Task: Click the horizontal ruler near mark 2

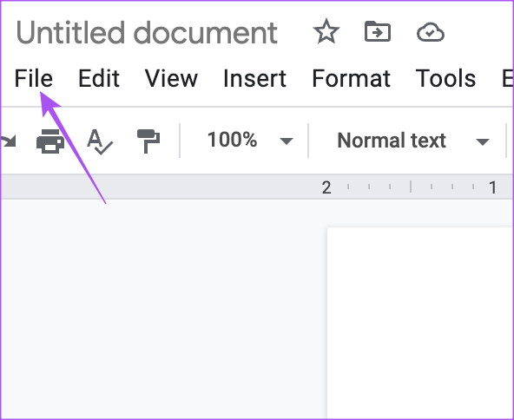Action: pos(326,187)
